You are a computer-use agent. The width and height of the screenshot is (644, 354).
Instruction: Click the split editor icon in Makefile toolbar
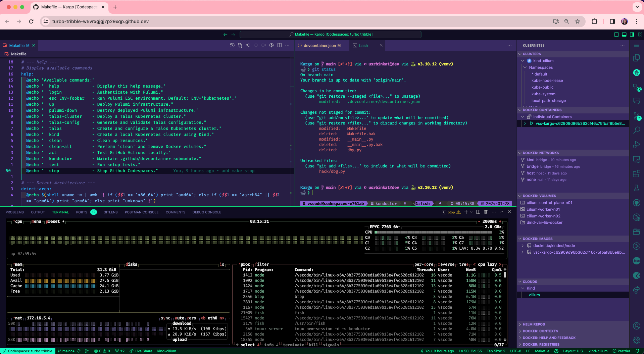click(x=280, y=45)
